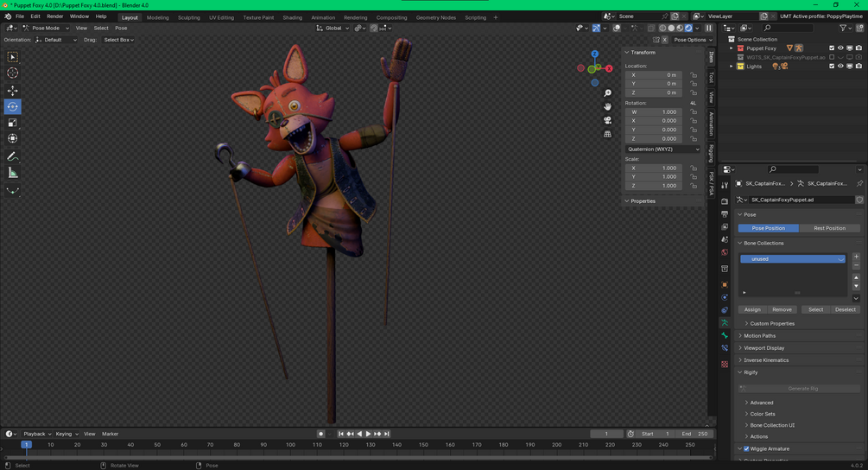Switch to the Shading workspace tab
The image size is (868, 470).
pos(292,18)
